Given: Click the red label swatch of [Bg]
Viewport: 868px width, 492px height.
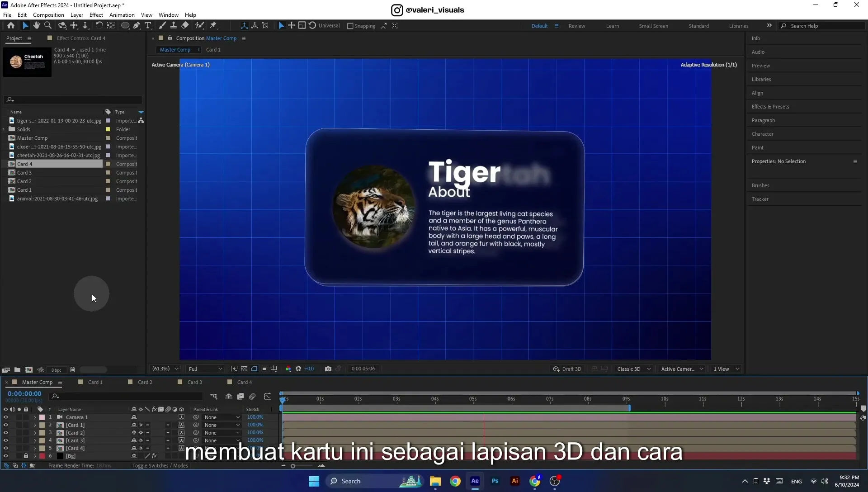Looking at the screenshot, I should click(x=42, y=456).
